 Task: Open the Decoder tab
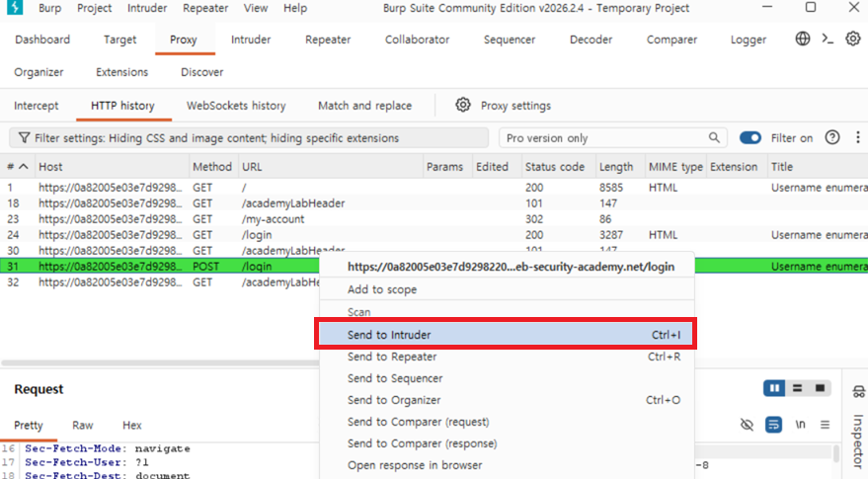(591, 40)
